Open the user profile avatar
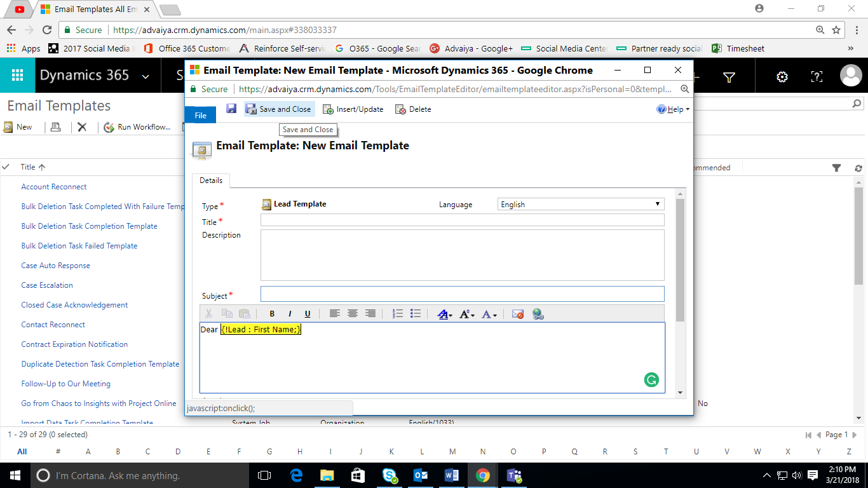The height and width of the screenshot is (488, 868). pyautogui.click(x=851, y=76)
